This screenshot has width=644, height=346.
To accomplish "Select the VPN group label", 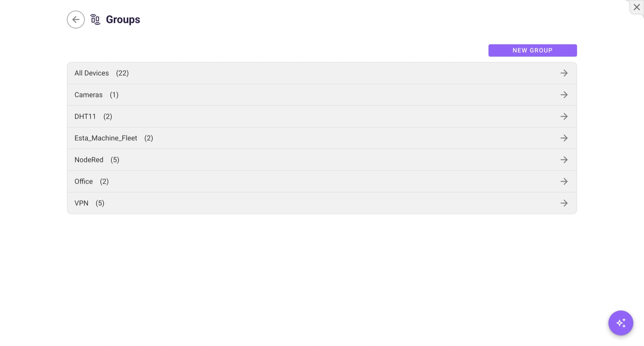I will click(x=81, y=203).
